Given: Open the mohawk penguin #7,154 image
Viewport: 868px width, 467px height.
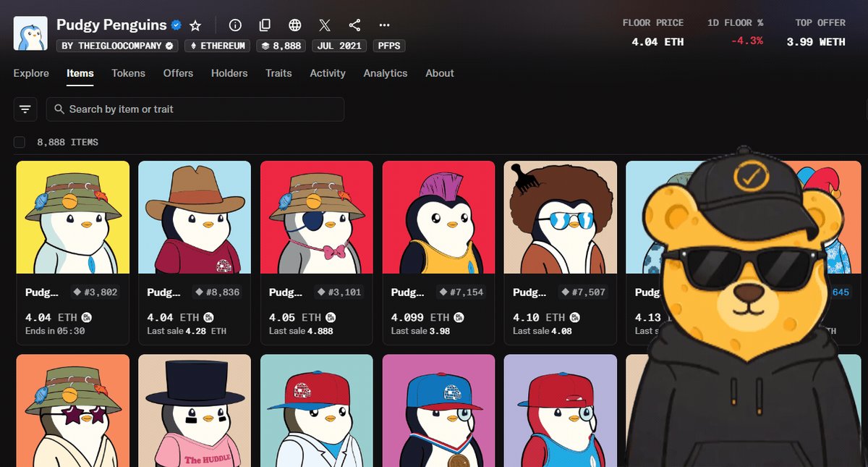Looking at the screenshot, I should pos(438,217).
